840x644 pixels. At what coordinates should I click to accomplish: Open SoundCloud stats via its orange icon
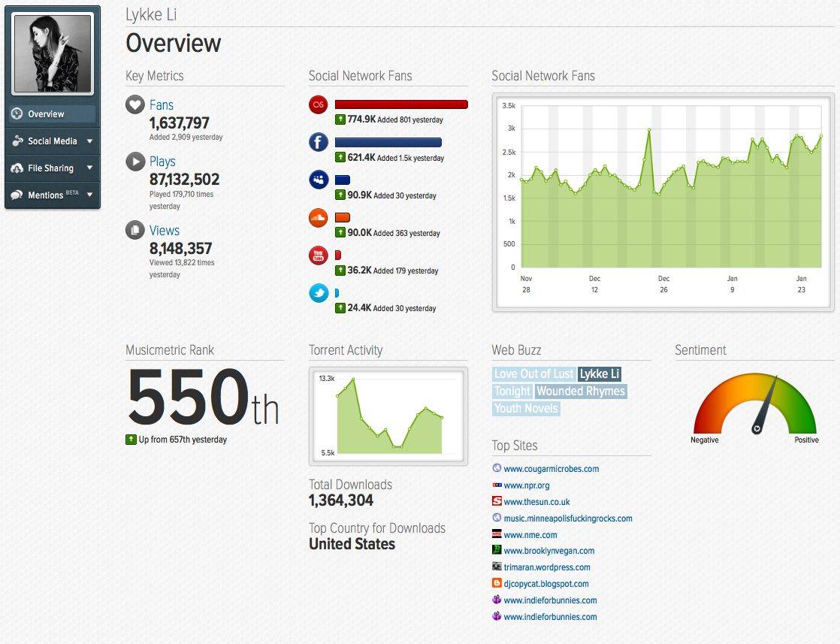pyautogui.click(x=318, y=217)
